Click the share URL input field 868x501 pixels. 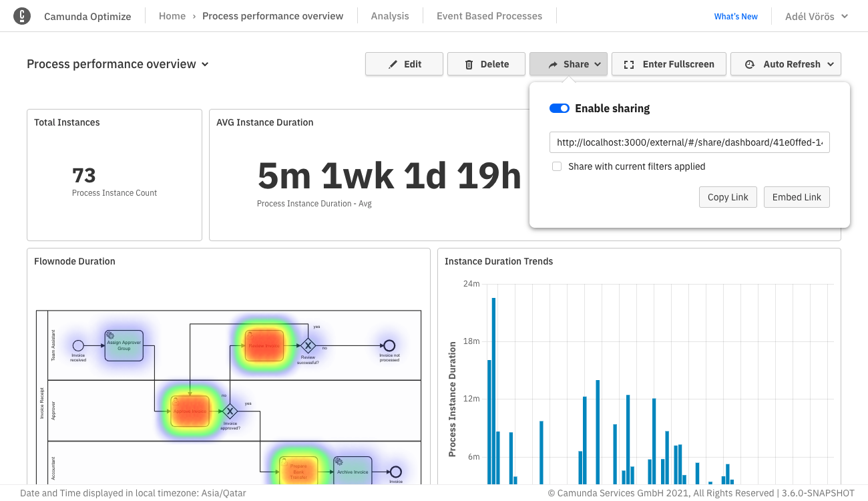(x=689, y=142)
